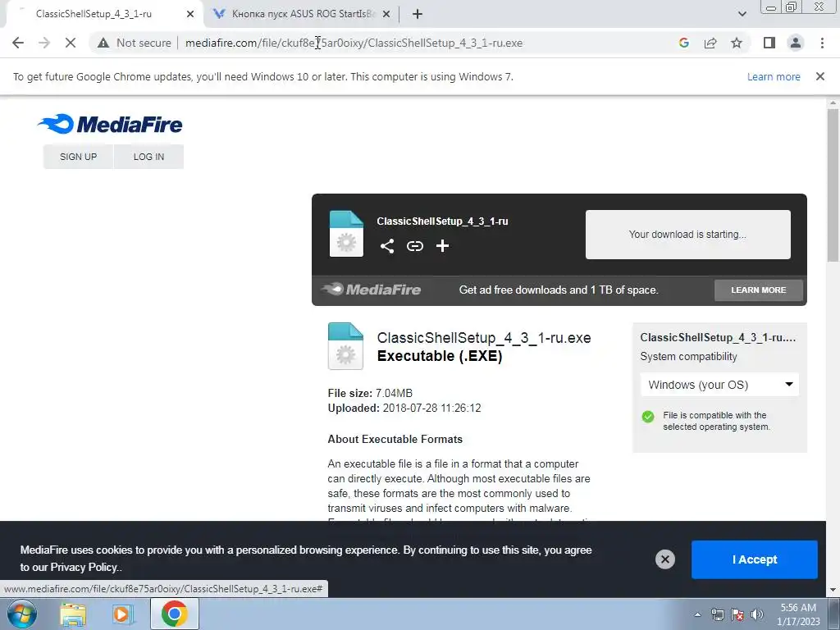Click the MediaFire logo

[110, 124]
